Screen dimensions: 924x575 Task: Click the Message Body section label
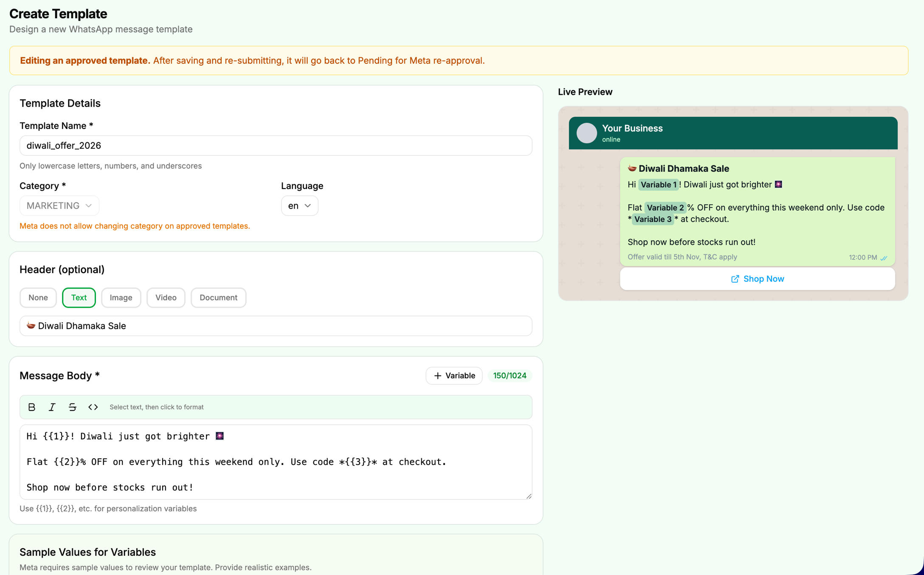click(59, 375)
